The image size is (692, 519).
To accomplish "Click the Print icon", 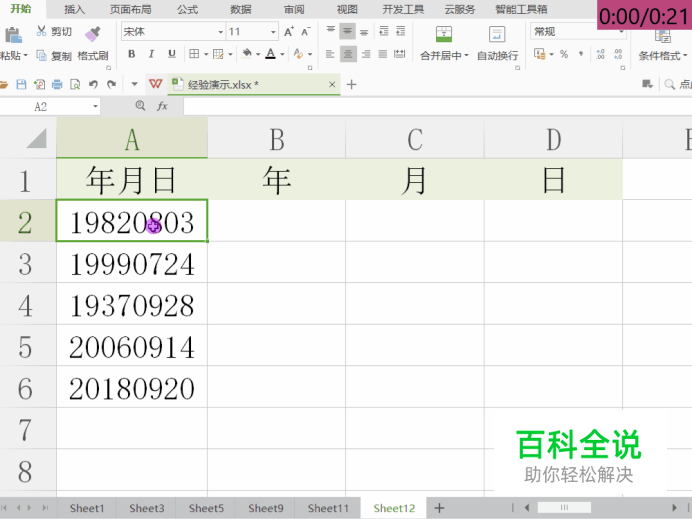I will pos(57,84).
